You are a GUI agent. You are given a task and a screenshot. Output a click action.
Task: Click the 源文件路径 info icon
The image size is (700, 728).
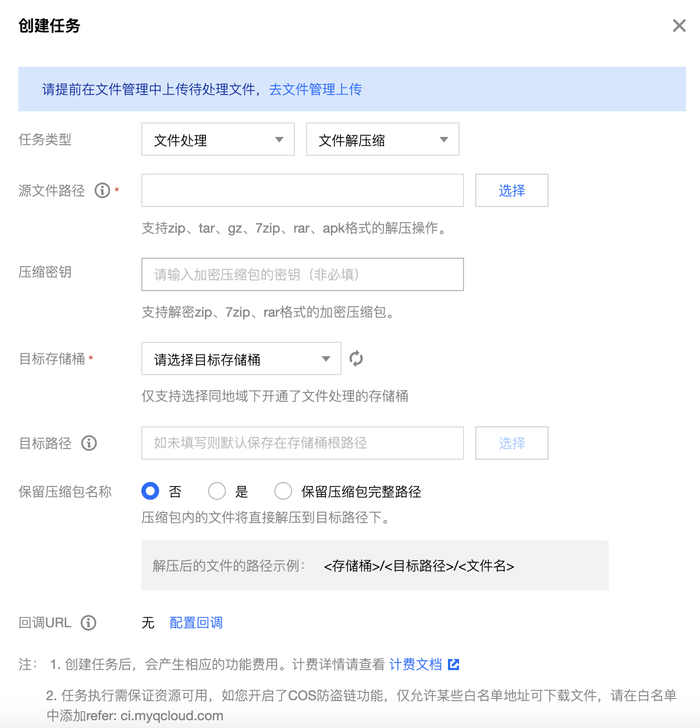(102, 190)
